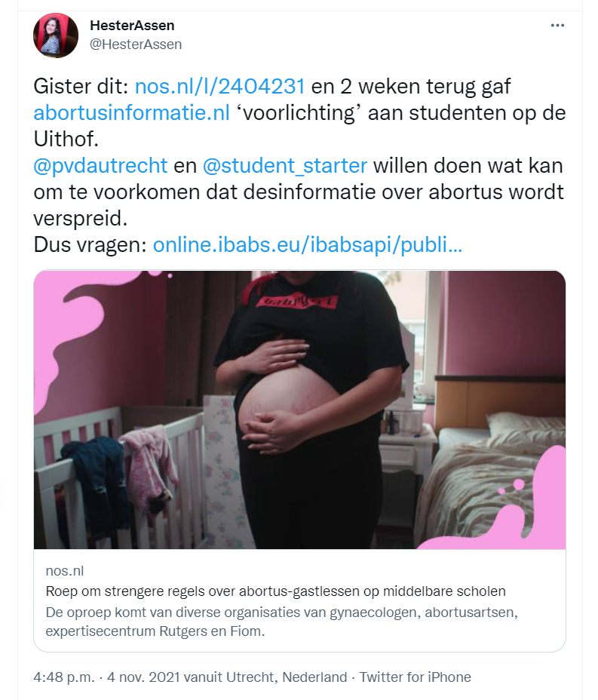Follow the nos.nl/l/2404231 link
Viewport: 598px width, 700px height.
[219, 86]
